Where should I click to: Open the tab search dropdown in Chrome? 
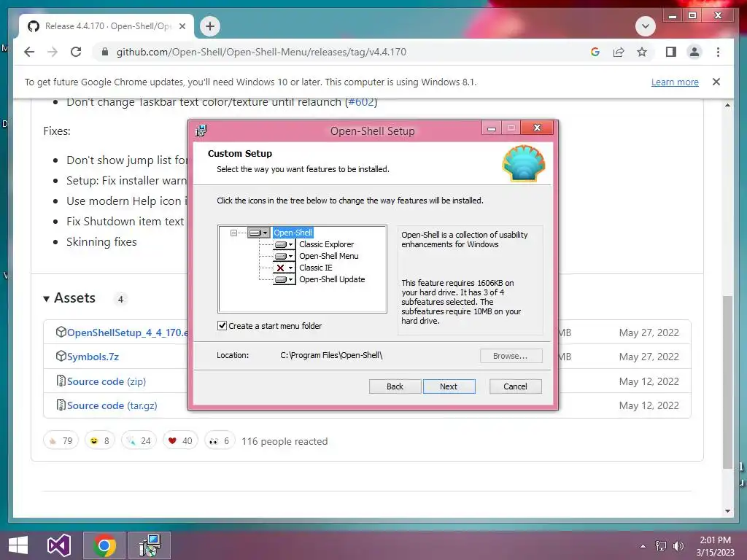pos(646,26)
